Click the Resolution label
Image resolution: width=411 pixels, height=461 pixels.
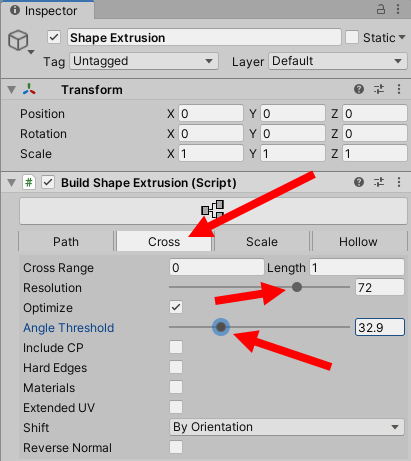click(52, 288)
